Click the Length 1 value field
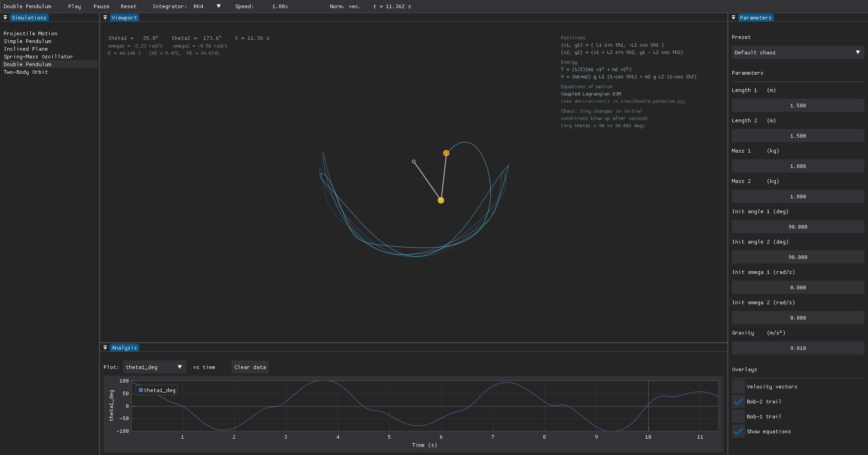This screenshot has width=868, height=455. click(798, 105)
